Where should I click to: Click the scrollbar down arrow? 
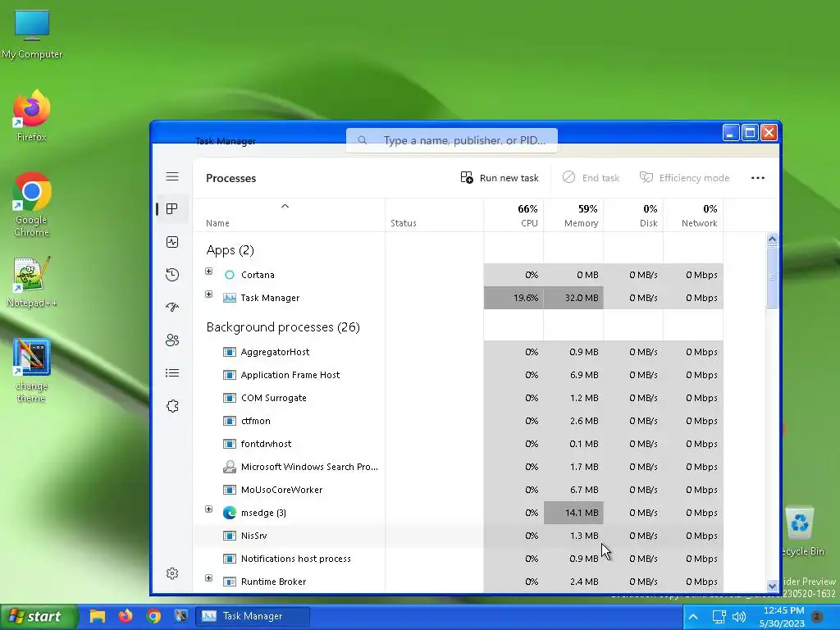(x=772, y=586)
